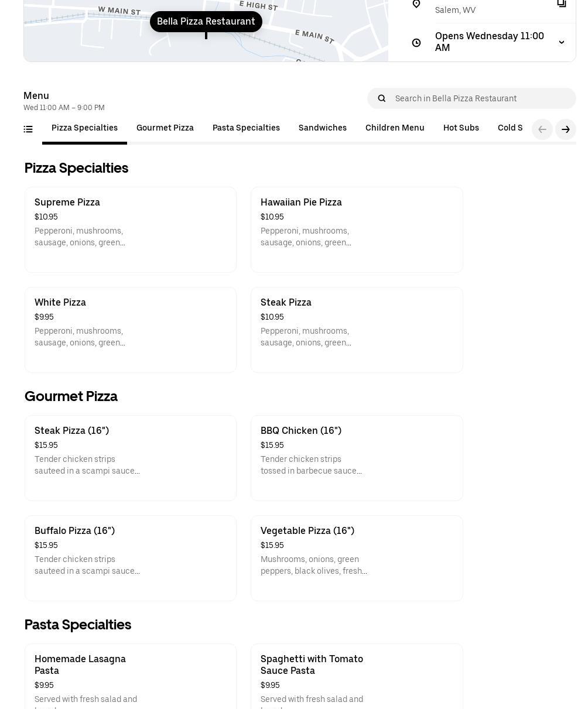The image size is (588, 709).
Task: Open the Sandwiches tab
Action: click(323, 128)
